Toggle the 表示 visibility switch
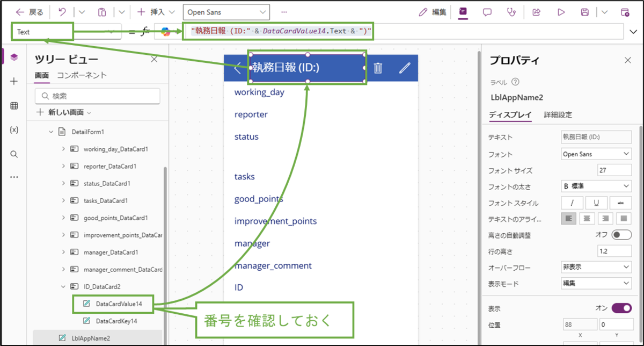Screen dimensions: 644x346 (x=621, y=308)
